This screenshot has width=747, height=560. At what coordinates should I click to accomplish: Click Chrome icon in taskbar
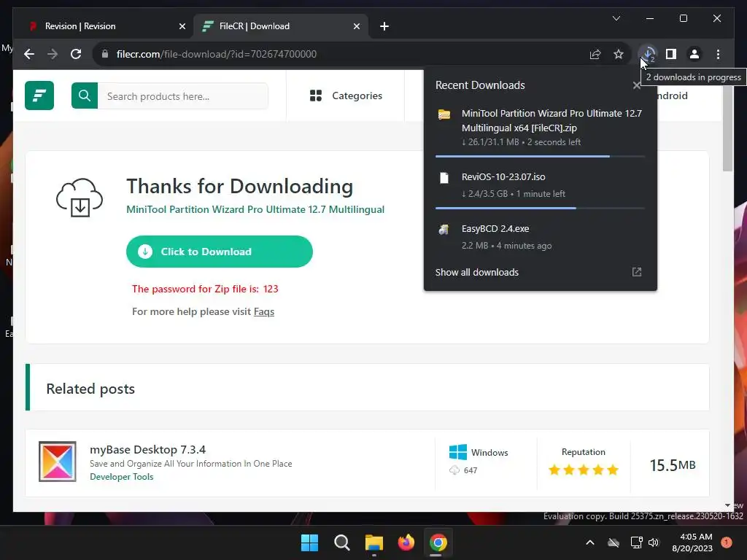click(438, 542)
